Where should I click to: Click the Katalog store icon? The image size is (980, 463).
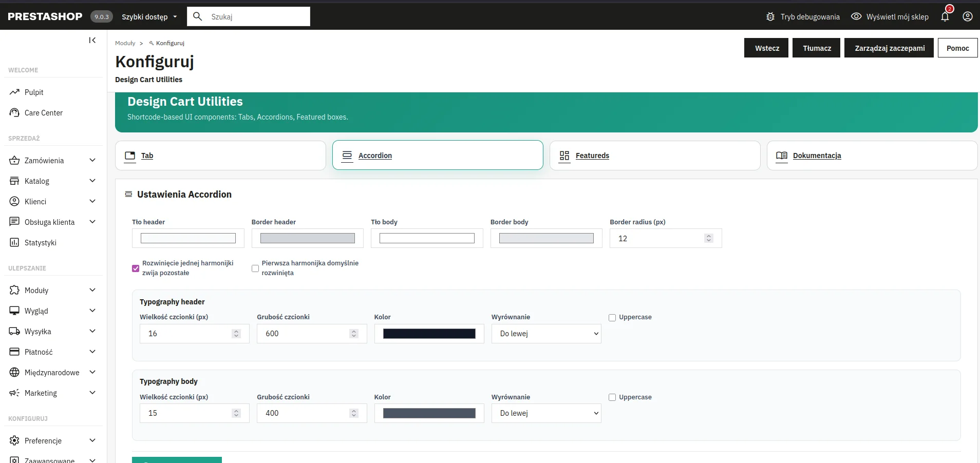[x=14, y=181]
